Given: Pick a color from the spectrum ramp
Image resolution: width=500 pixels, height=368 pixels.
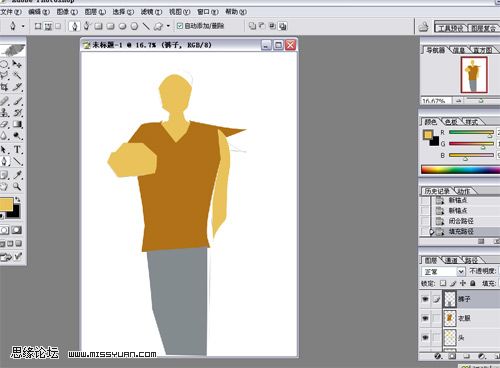Looking at the screenshot, I should 460,169.
